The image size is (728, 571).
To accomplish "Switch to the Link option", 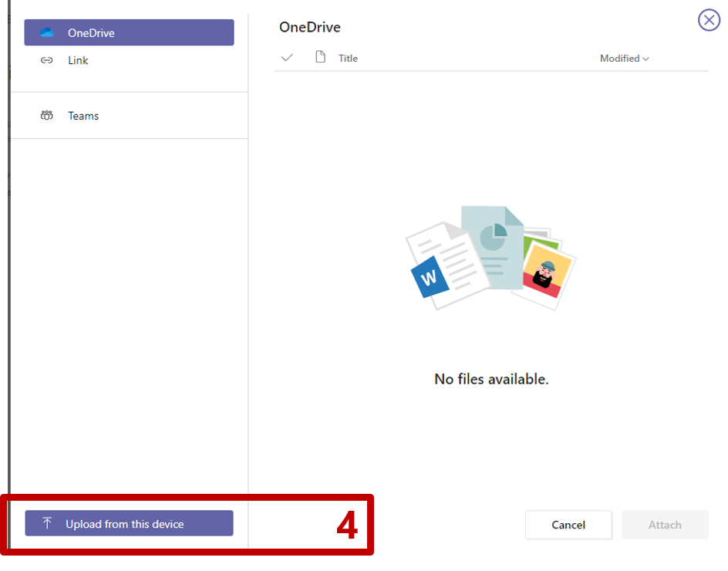I will [78, 60].
